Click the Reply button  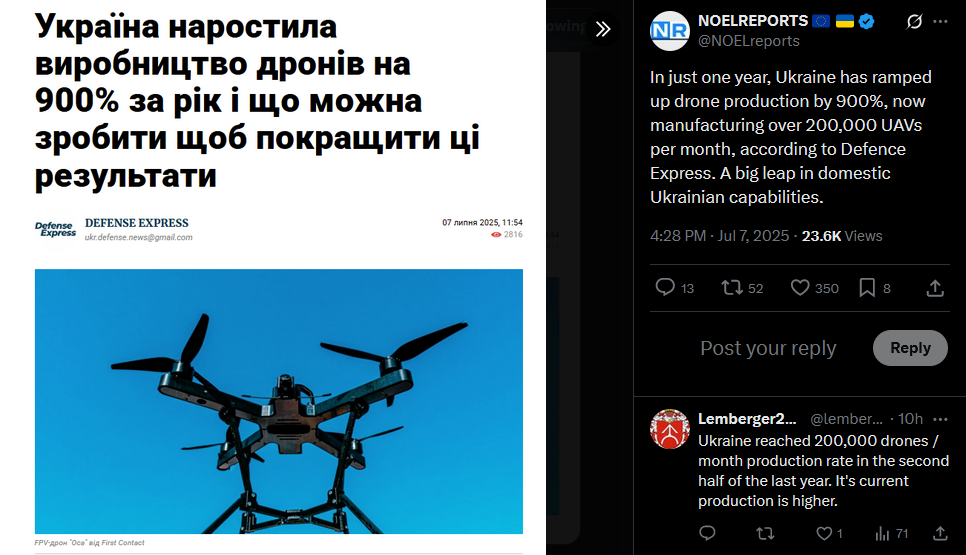tap(910, 348)
